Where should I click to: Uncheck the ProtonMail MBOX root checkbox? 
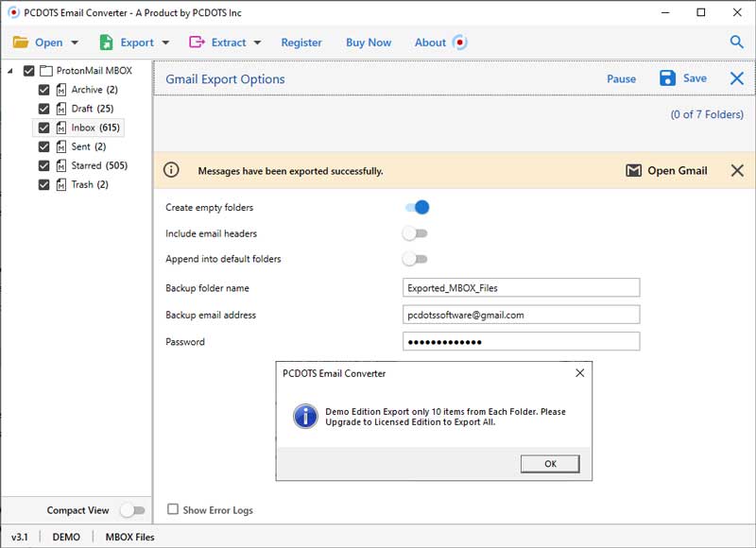point(29,71)
